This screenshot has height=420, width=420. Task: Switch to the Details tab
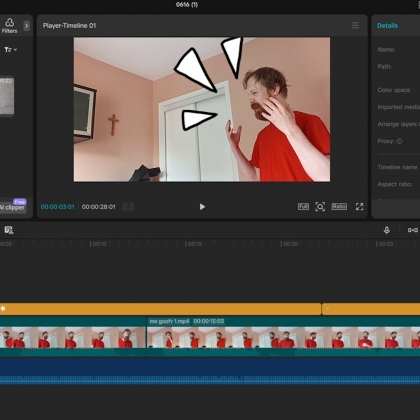coord(387,26)
